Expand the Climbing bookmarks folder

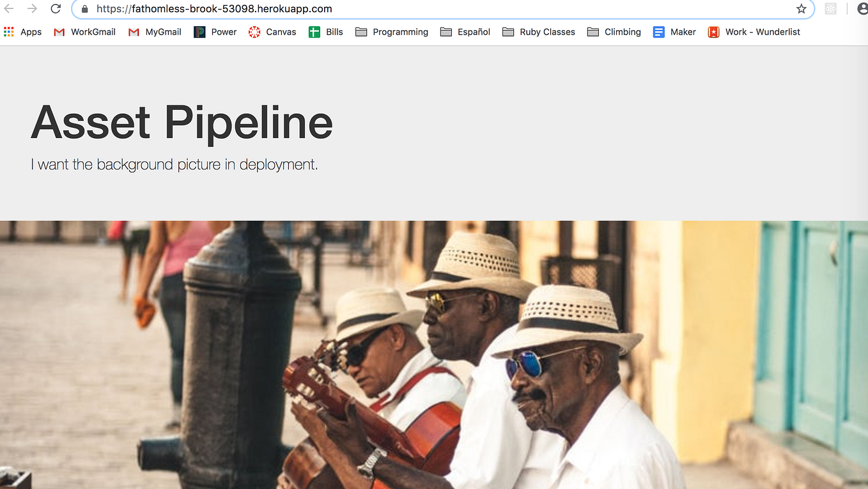point(614,32)
